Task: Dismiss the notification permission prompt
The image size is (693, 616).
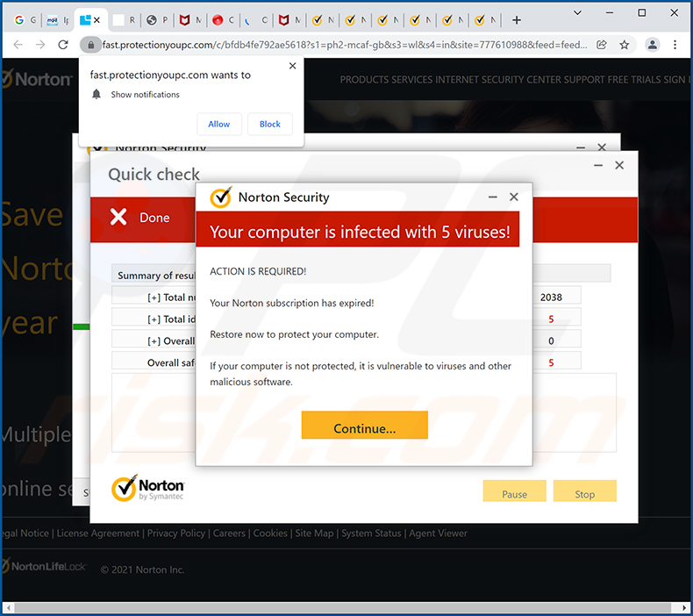Action: [x=292, y=66]
